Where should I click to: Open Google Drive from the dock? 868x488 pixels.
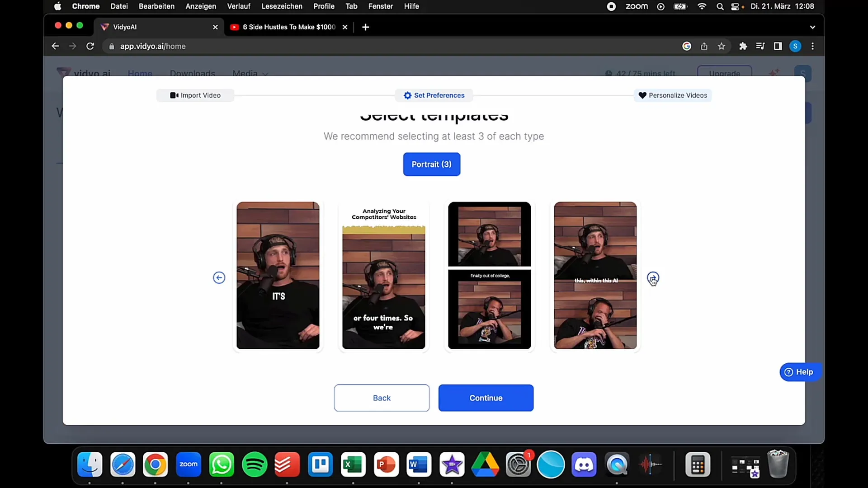(485, 465)
